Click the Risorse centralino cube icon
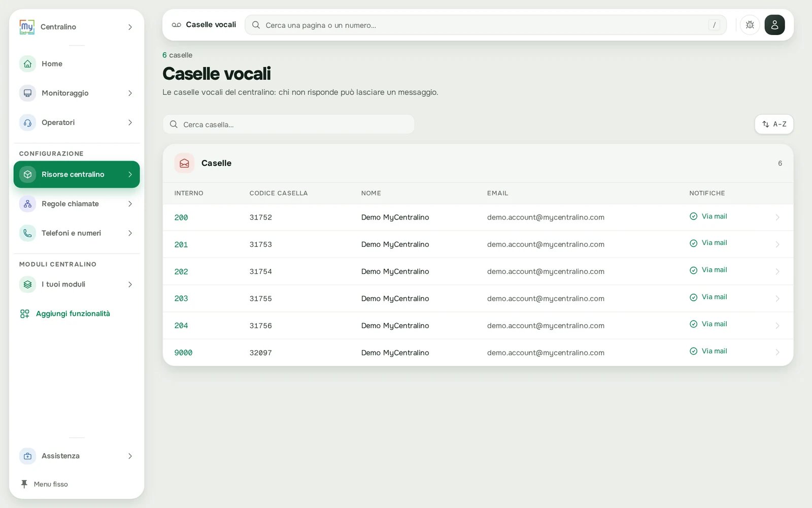 point(27,174)
